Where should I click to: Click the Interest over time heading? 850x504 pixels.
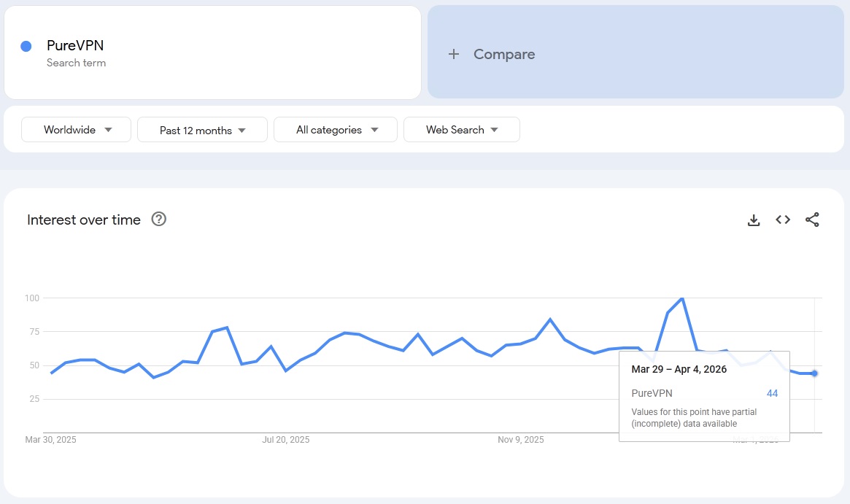[x=84, y=220]
